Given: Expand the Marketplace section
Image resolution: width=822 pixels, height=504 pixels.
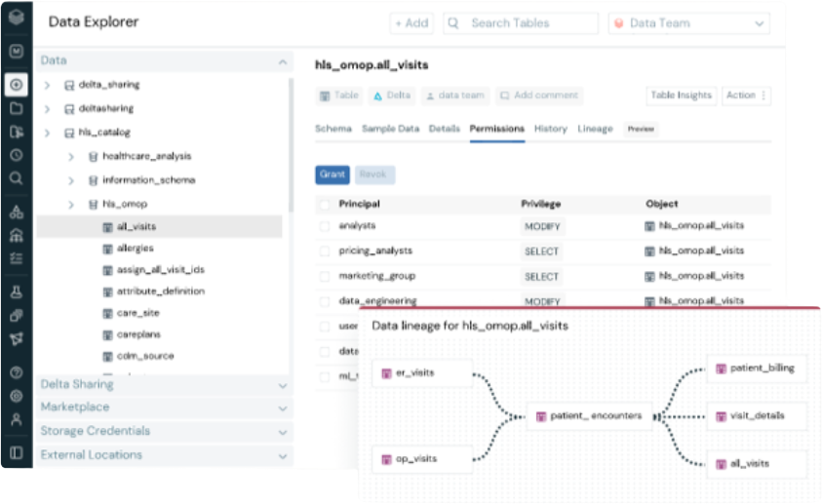Looking at the screenshot, I should coord(283,408).
